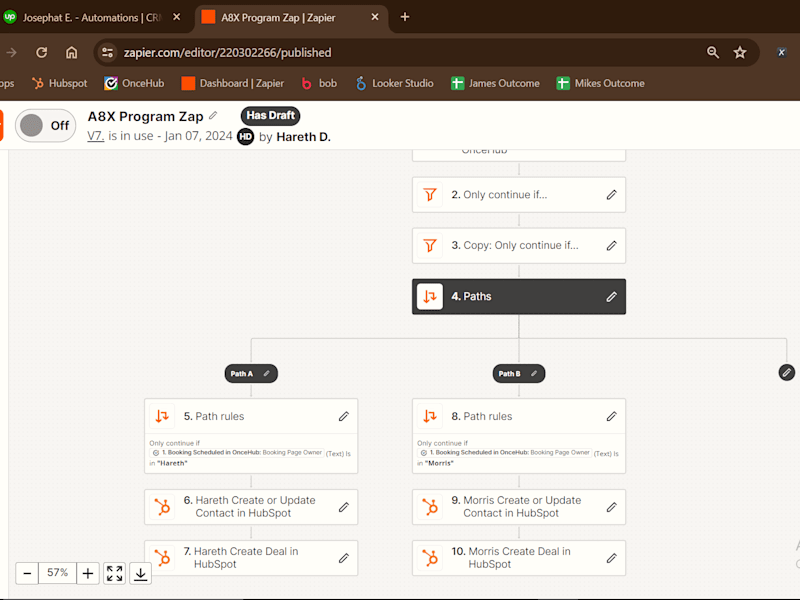This screenshot has height=600, width=800.
Task: Open step 2 Only continue if filter
Action: [x=519, y=195]
